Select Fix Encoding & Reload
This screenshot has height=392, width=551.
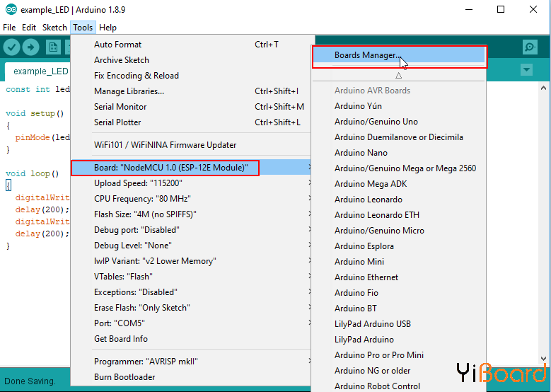point(191,76)
